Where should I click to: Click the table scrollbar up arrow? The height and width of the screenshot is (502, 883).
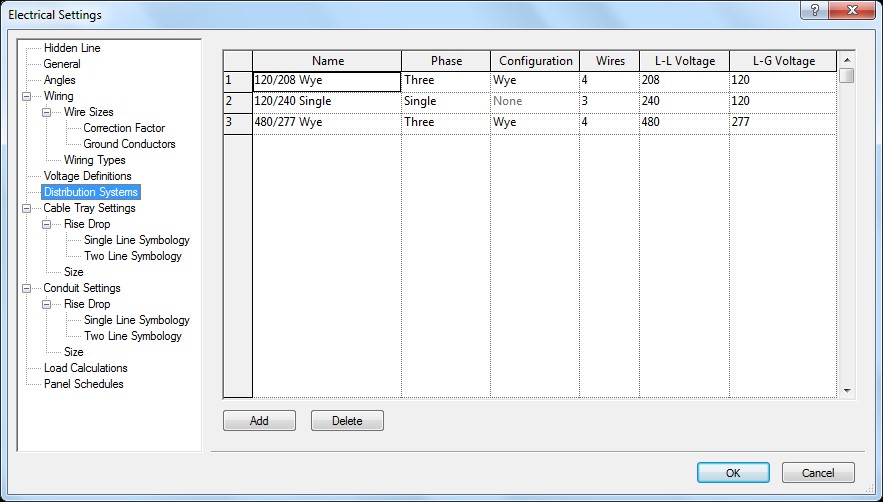(x=846, y=59)
